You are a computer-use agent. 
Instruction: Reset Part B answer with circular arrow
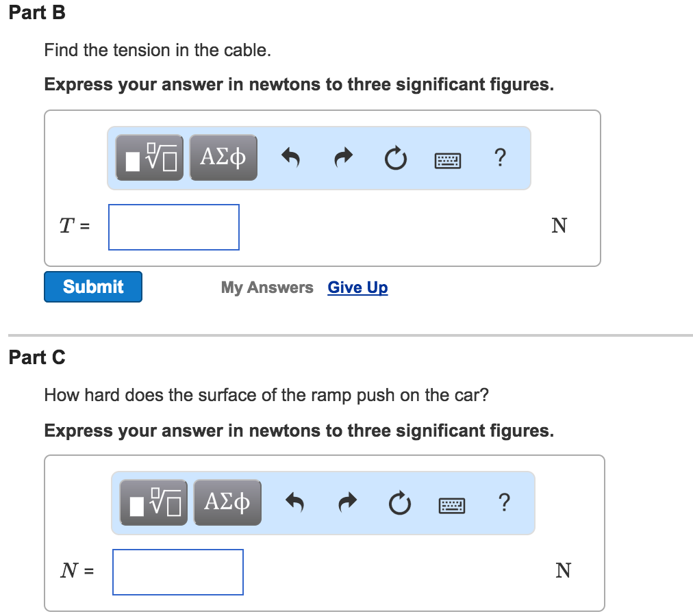(394, 159)
